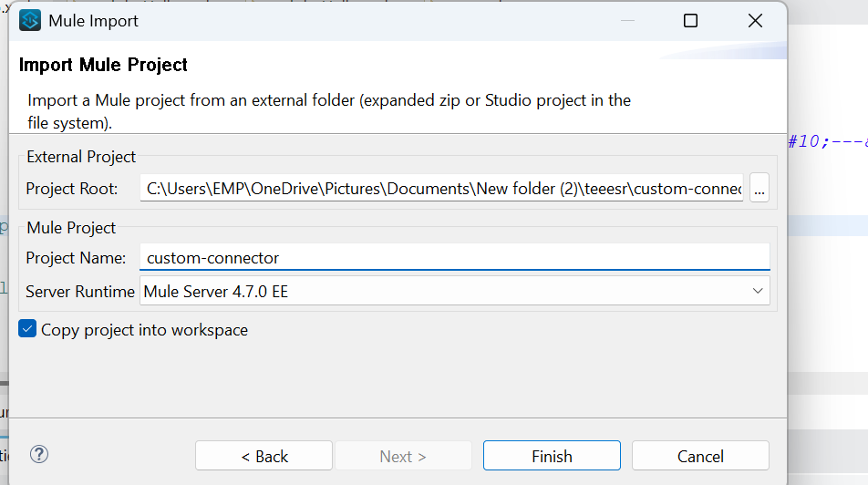Open help with the question mark icon

click(x=39, y=454)
